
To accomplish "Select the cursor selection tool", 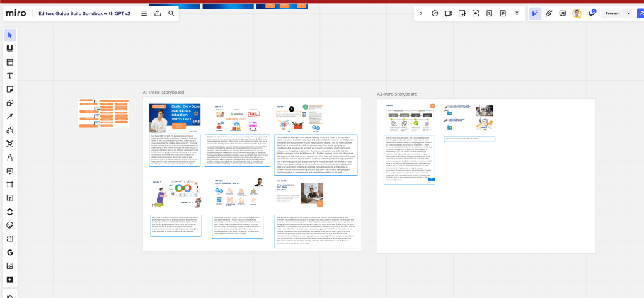I will click(x=10, y=35).
